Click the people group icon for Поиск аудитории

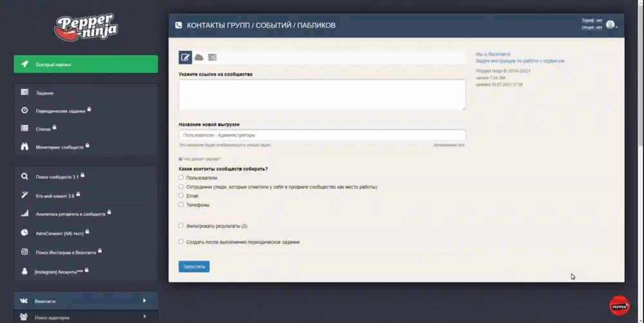click(24, 317)
